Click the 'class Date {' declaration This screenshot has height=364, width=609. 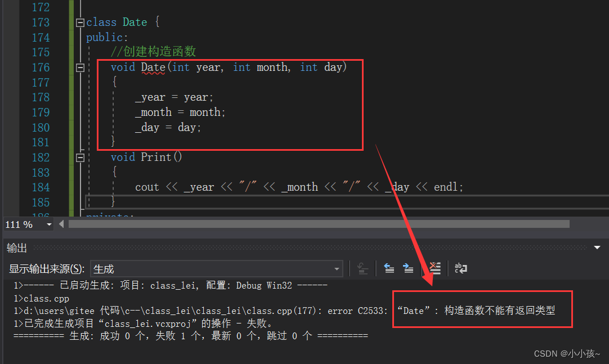[123, 22]
